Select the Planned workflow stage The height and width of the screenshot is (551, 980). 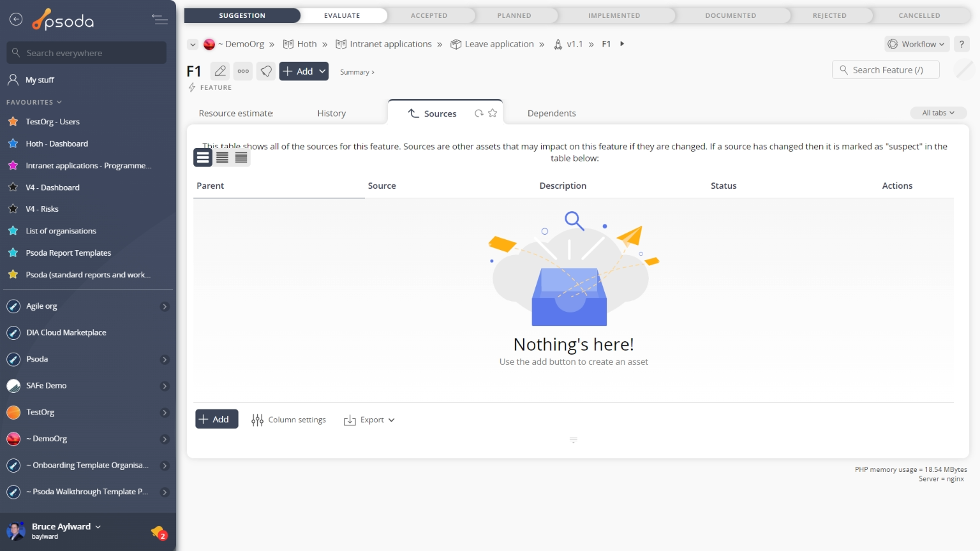point(514,15)
